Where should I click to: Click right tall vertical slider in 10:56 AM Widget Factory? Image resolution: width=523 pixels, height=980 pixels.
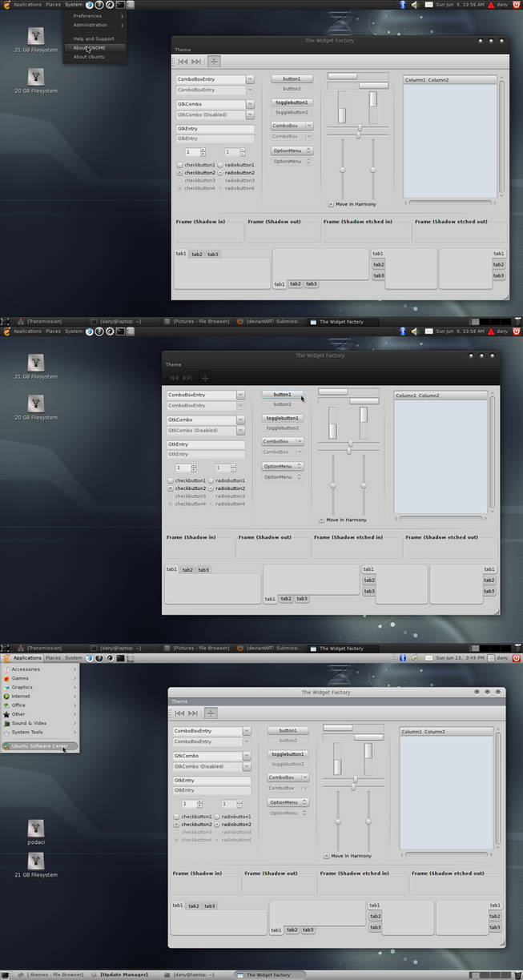pyautogui.click(x=372, y=170)
